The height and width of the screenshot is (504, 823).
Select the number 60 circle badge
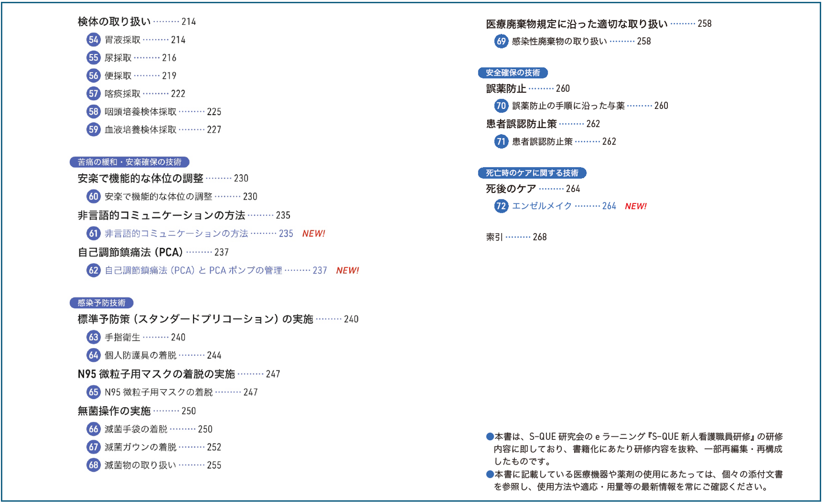pyautogui.click(x=93, y=197)
